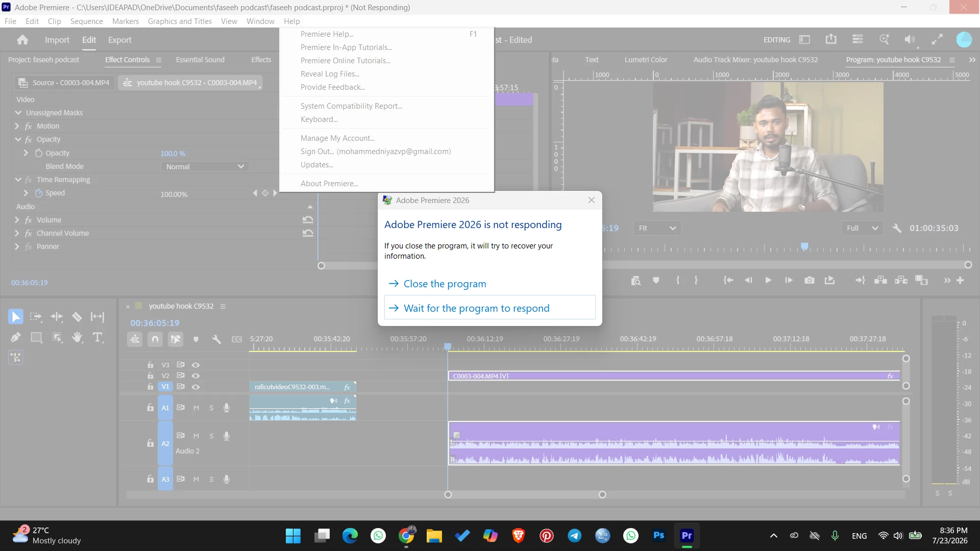The width and height of the screenshot is (980, 551).
Task: Step back one frame in program monitor
Action: 748,280
